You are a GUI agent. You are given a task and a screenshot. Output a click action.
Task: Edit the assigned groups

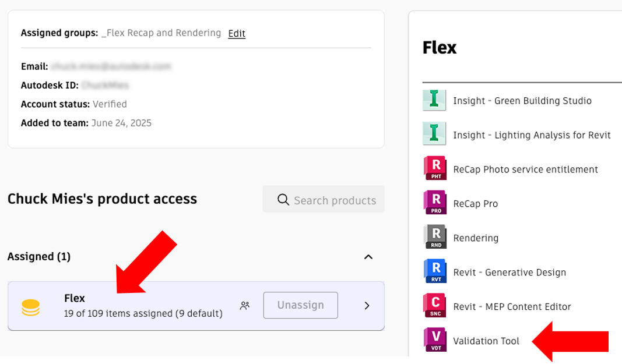[x=237, y=33]
